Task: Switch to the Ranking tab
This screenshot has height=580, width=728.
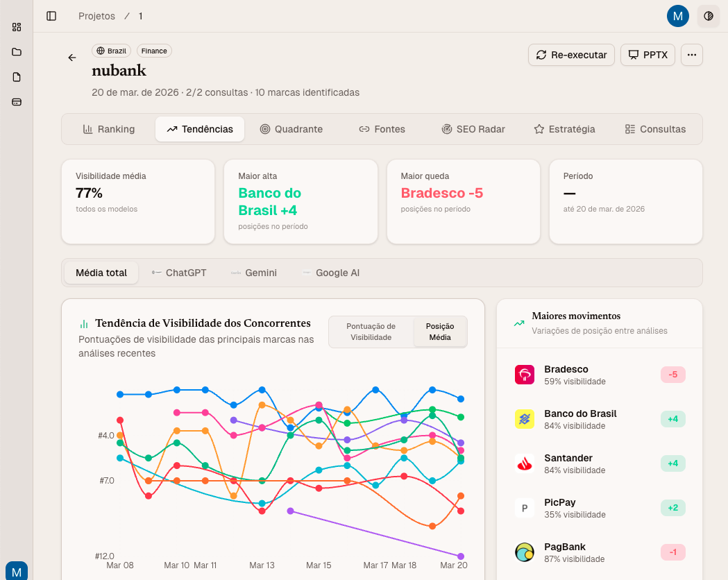Action: coord(109,129)
